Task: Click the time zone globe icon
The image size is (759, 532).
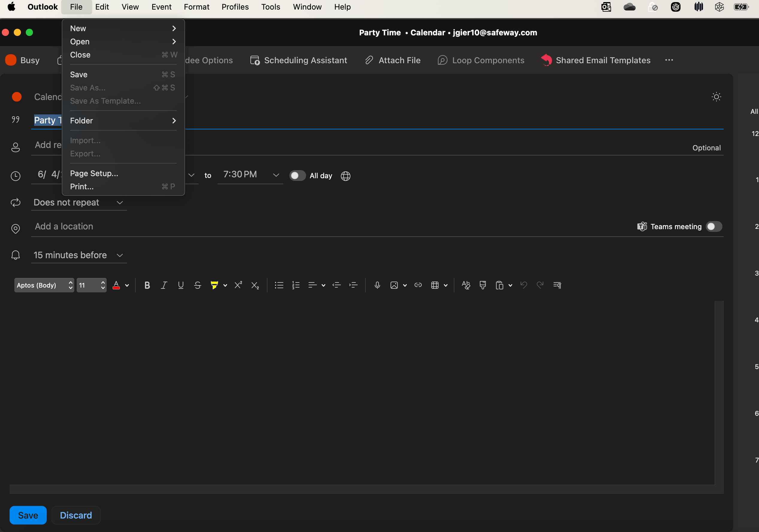Action: 345,176
